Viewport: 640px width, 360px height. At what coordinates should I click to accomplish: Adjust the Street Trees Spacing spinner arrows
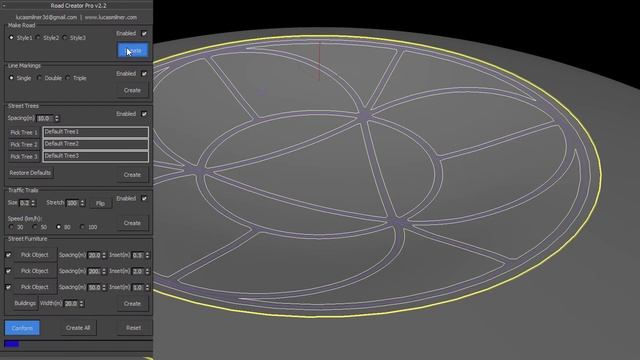pyautogui.click(x=57, y=118)
